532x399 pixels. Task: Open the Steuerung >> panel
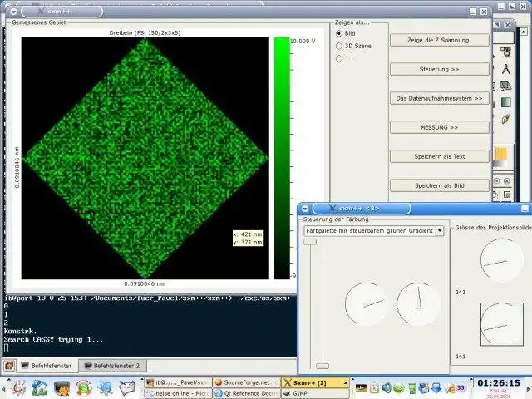tap(440, 69)
